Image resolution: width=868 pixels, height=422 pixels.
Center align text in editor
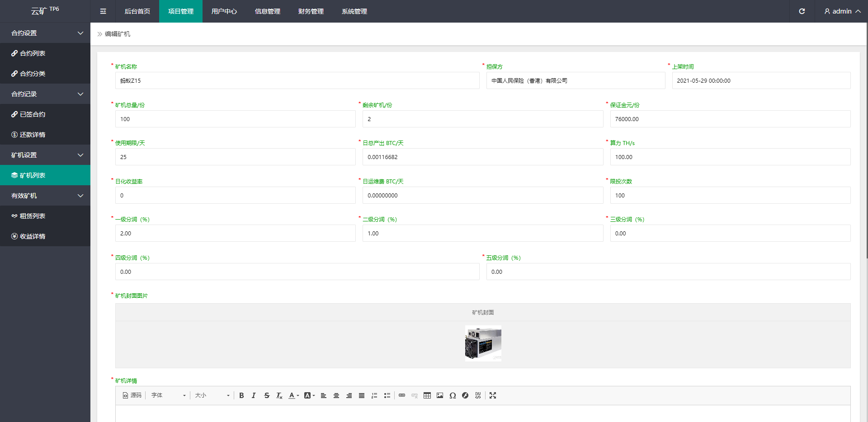click(336, 395)
